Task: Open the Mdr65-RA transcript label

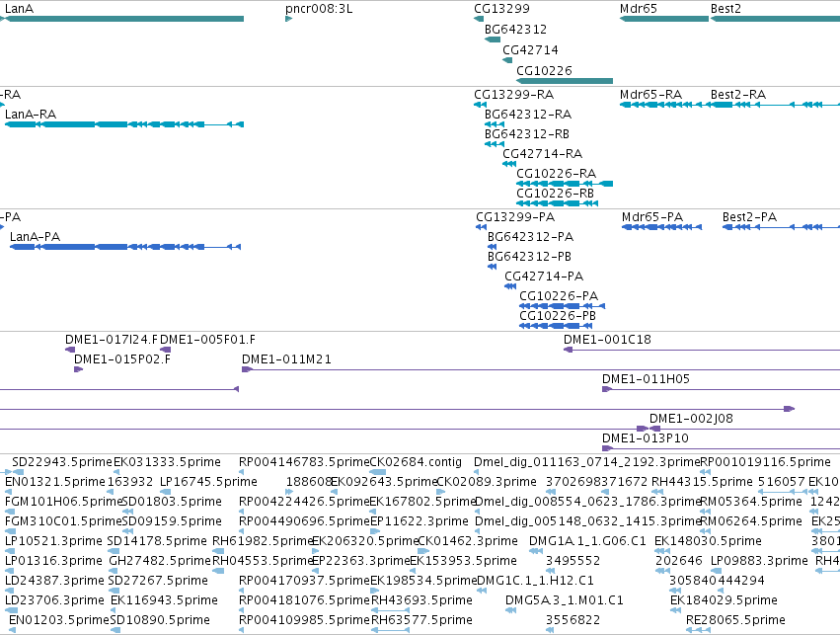Action: [x=650, y=95]
